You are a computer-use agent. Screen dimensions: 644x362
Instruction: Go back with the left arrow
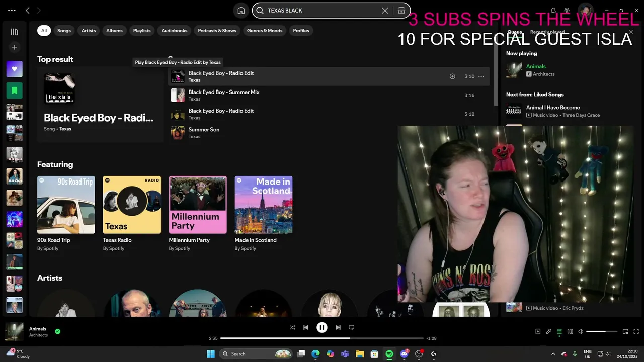pyautogui.click(x=28, y=10)
